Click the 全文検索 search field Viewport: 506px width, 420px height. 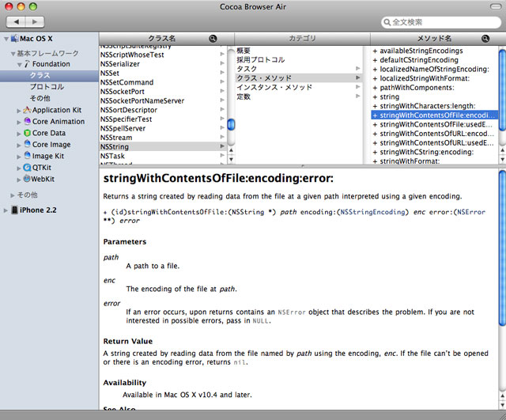tap(441, 22)
